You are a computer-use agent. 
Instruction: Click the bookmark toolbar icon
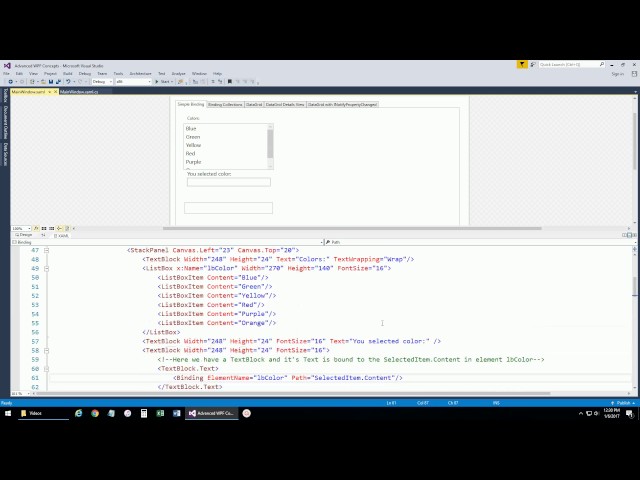(x=230, y=82)
